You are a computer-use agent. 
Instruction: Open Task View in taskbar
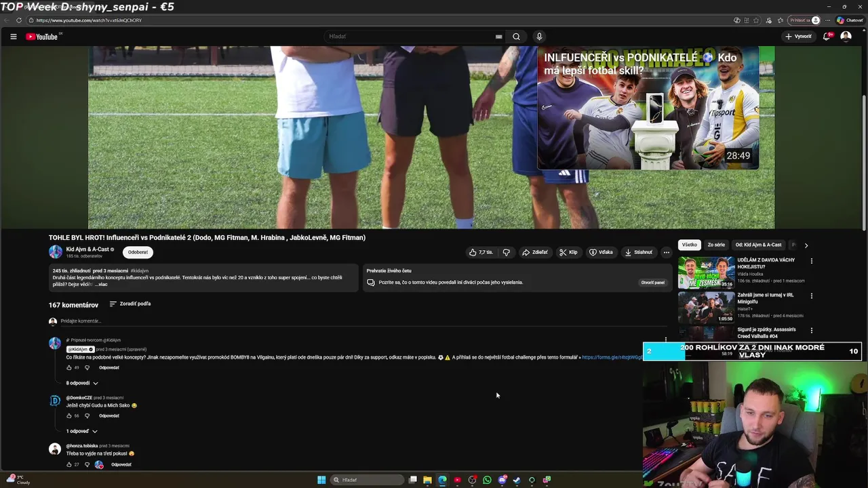point(412,480)
